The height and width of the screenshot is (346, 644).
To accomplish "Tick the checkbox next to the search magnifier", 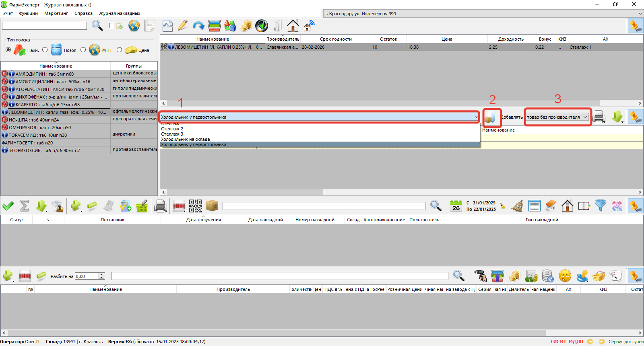I will (x=111, y=26).
